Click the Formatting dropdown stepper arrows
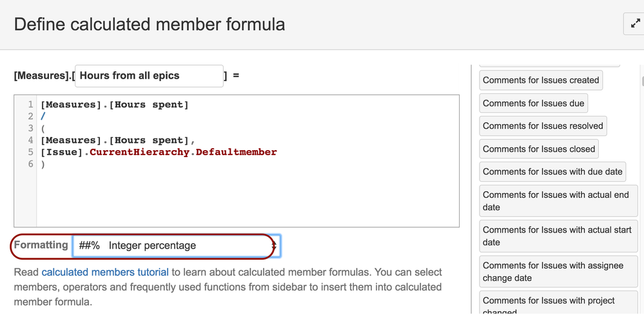 click(274, 246)
